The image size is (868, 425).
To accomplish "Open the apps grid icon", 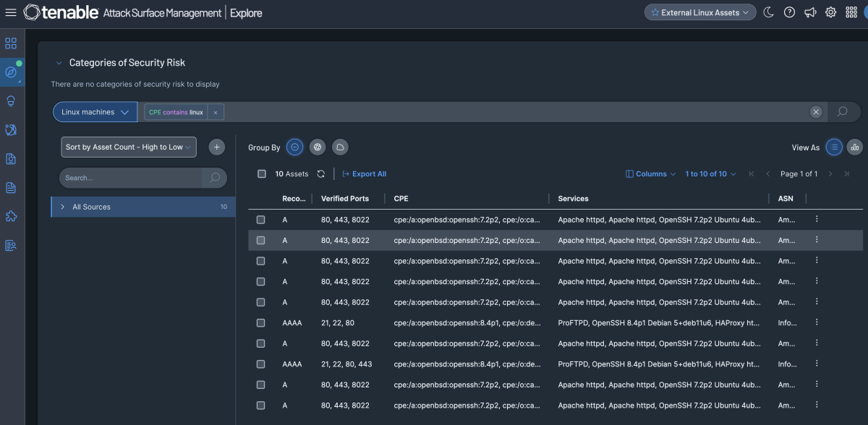I will (x=851, y=12).
